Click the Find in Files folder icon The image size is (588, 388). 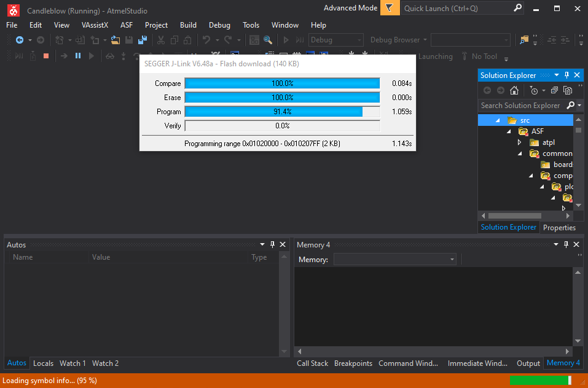coord(524,40)
